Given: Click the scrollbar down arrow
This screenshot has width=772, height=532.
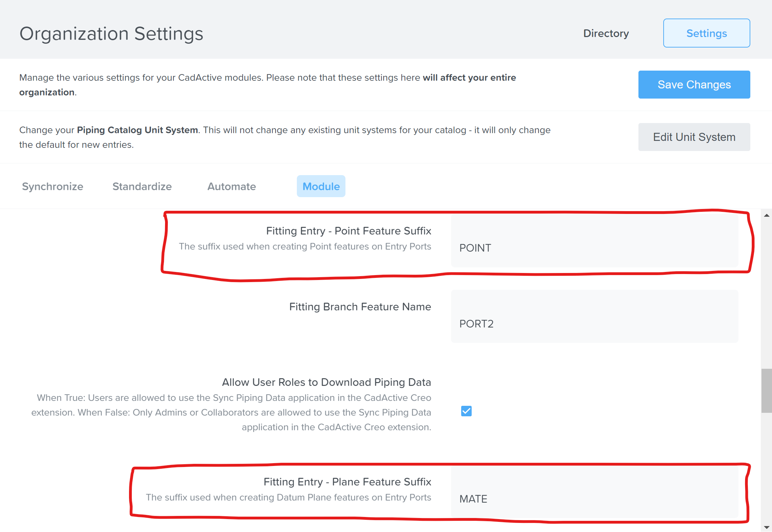Looking at the screenshot, I should point(766,527).
